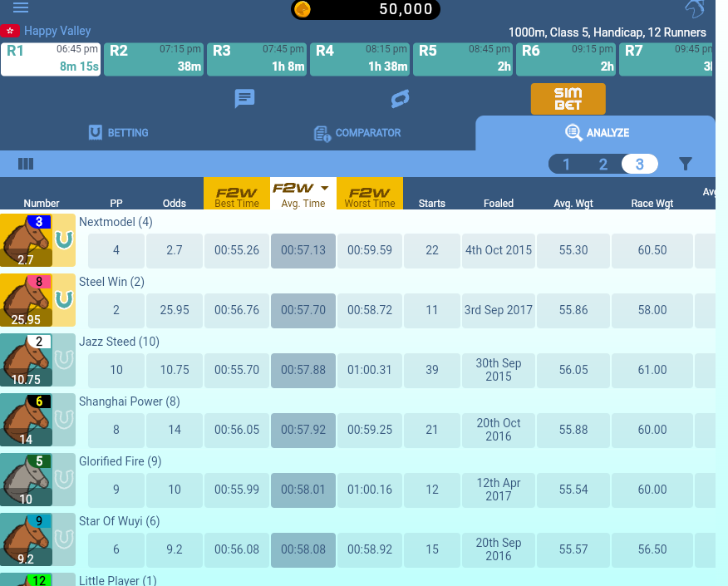728x586 pixels.
Task: Open the Comparator tab
Action: coord(357,133)
